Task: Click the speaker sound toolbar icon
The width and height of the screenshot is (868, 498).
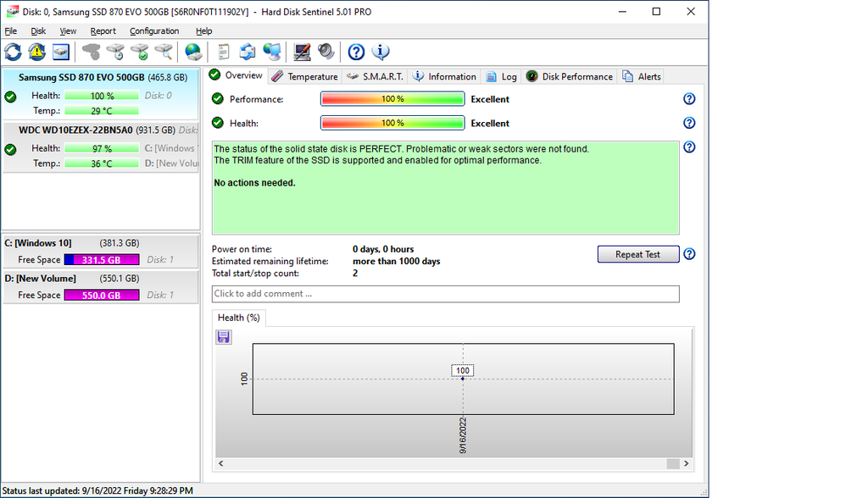Action: pos(326,52)
